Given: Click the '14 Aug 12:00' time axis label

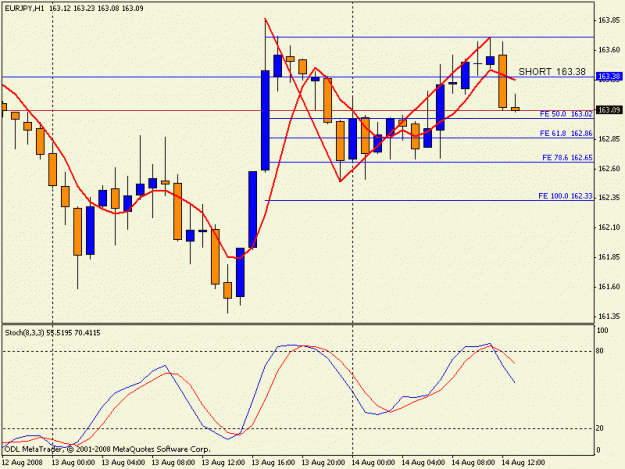Looking at the screenshot, I should 523,463.
